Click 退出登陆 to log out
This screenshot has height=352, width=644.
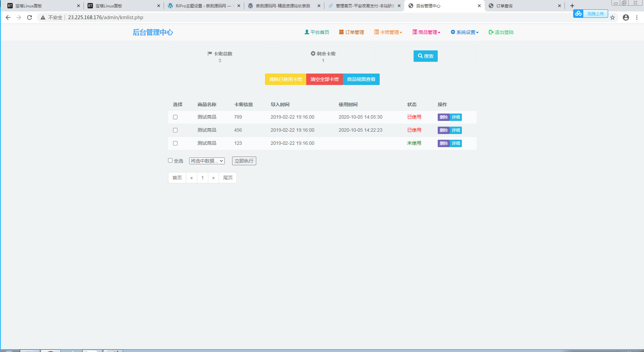(x=501, y=32)
